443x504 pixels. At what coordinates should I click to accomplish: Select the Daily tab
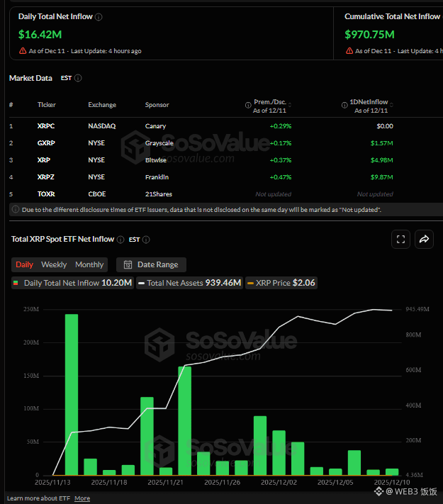click(24, 264)
